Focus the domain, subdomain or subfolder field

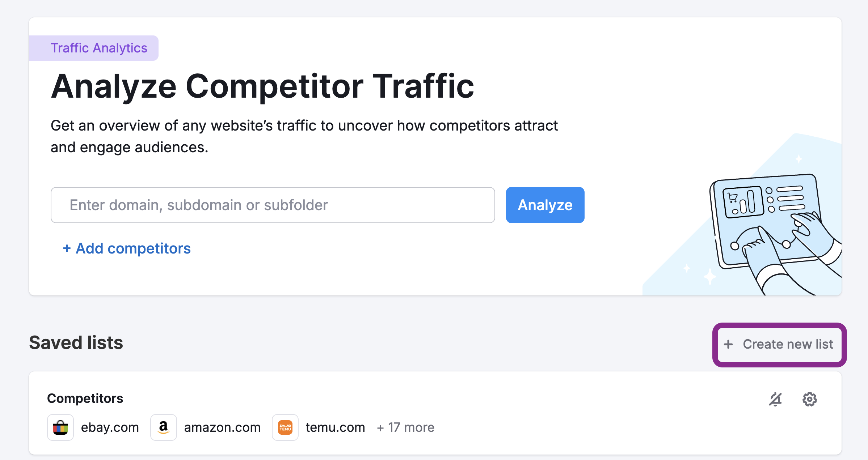click(273, 205)
